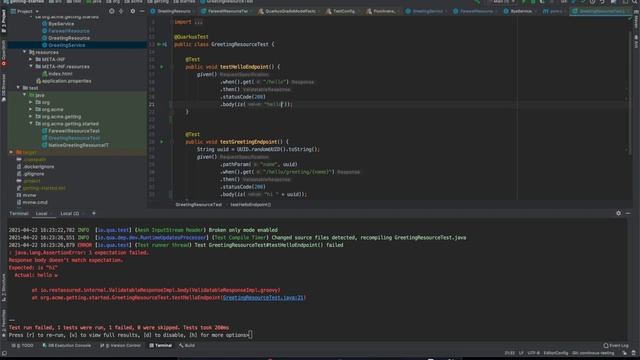Run testGreetingEndpoint from gutter run icon
The image size is (640, 360).
162,142
